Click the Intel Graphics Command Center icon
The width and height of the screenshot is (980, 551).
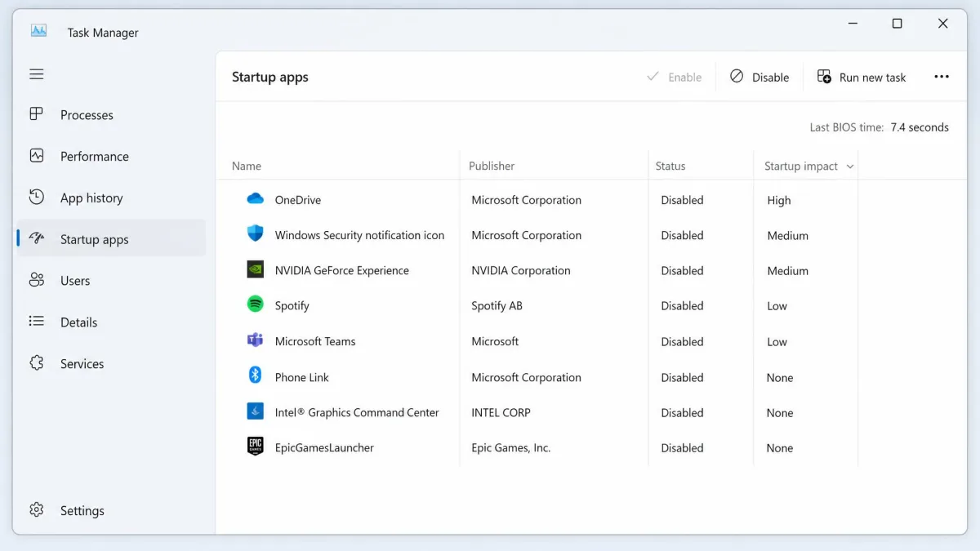tap(255, 411)
